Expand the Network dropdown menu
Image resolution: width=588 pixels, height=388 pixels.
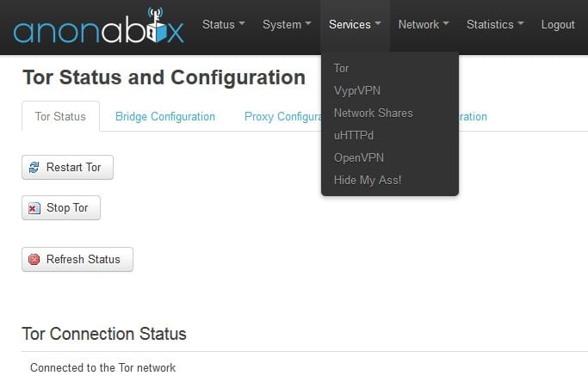[x=423, y=25]
